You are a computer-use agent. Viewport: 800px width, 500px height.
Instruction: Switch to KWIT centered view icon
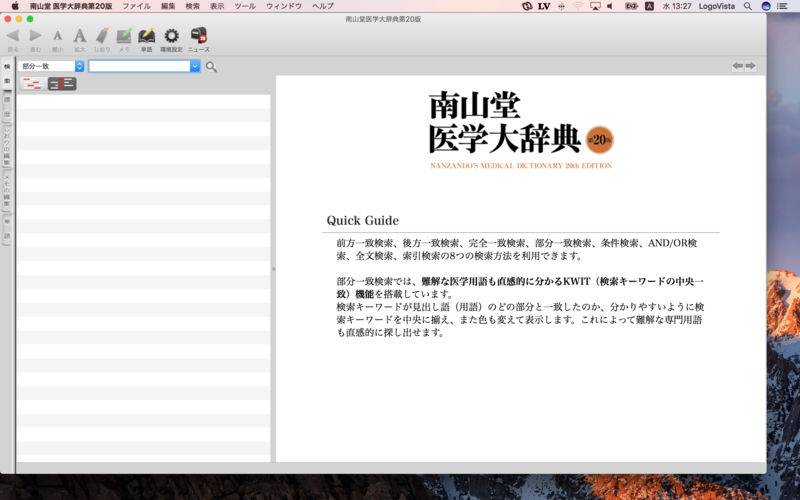pos(62,84)
